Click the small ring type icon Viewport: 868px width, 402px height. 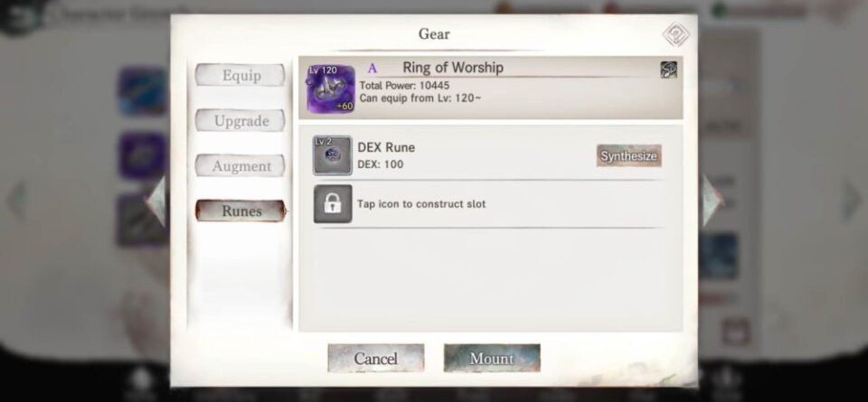click(x=669, y=70)
